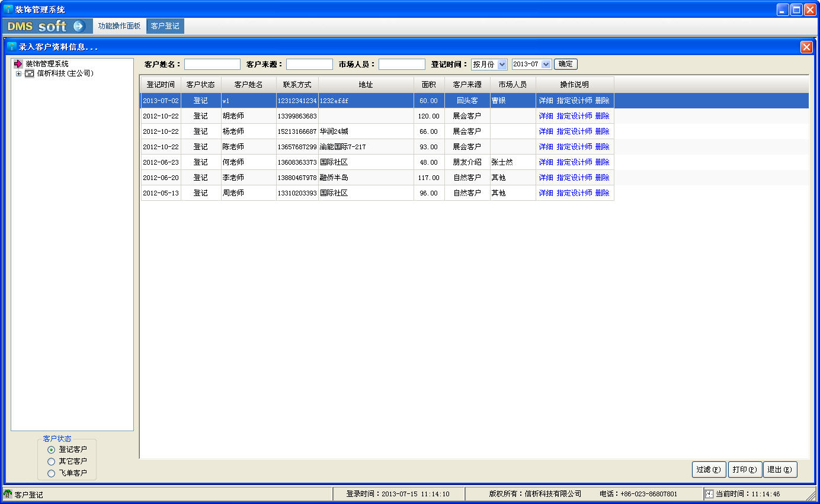This screenshot has height=504, width=820.
Task: Click the 版权所有 信析科技有限公司 status text
Action: tap(535, 494)
